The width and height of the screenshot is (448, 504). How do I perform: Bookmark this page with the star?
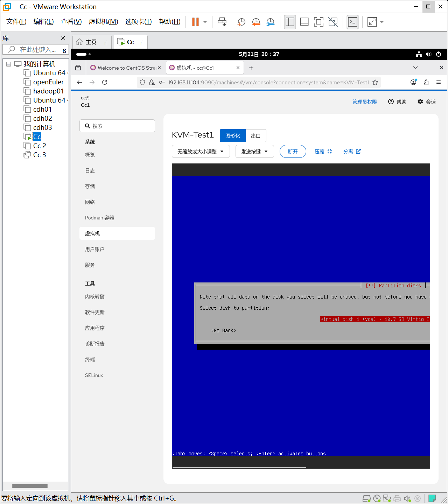click(375, 82)
